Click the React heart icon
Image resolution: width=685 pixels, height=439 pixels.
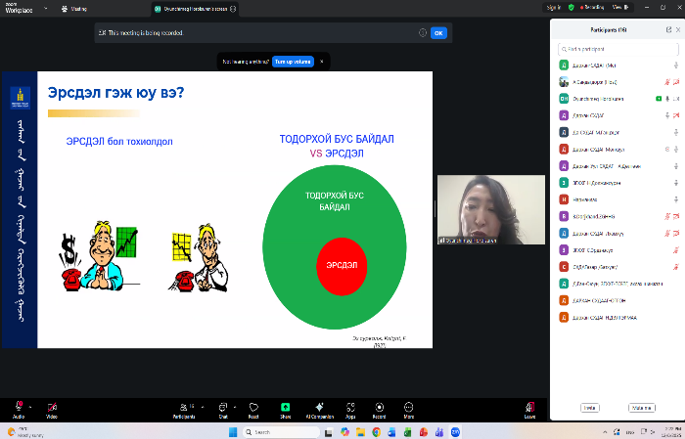click(254, 406)
